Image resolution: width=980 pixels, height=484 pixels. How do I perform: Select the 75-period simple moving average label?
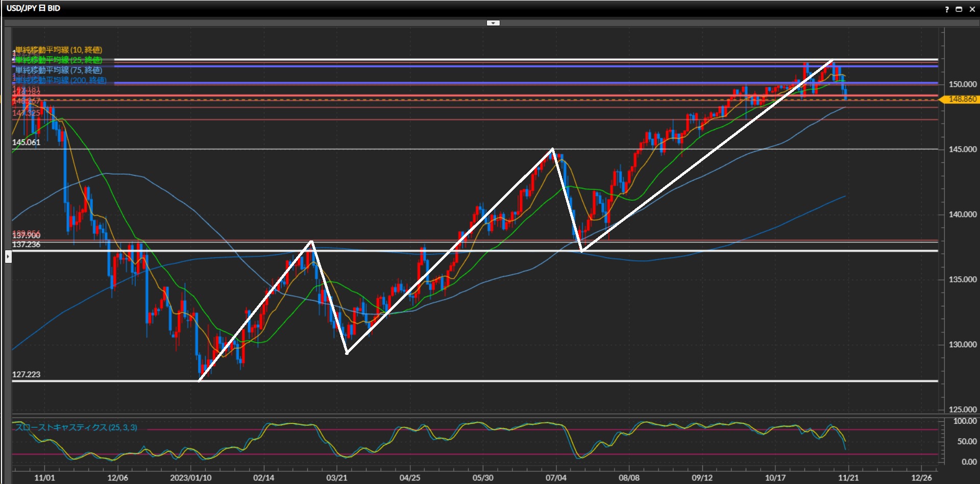click(x=59, y=70)
